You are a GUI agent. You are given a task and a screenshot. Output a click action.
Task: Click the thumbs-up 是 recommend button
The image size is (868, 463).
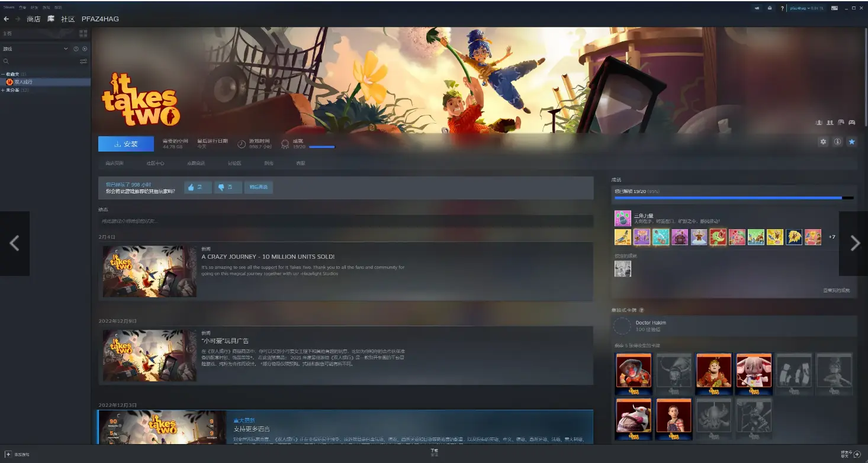click(x=198, y=187)
